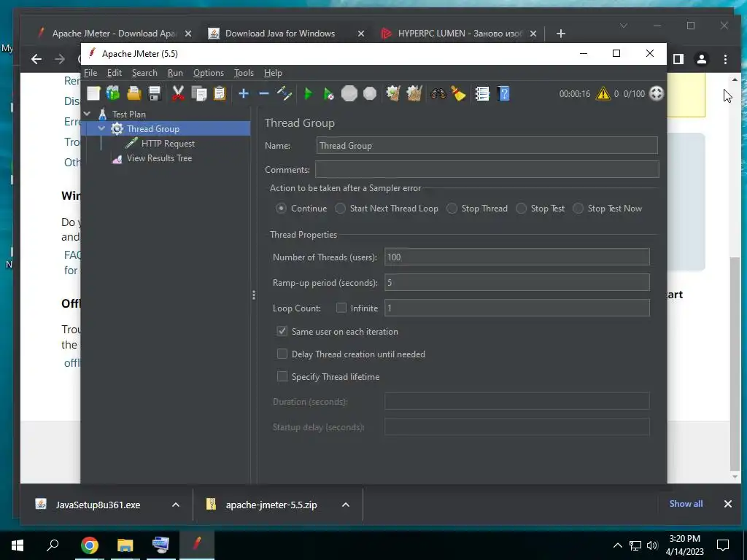Select Test Plan in the tree
747x560 pixels.
(x=128, y=114)
